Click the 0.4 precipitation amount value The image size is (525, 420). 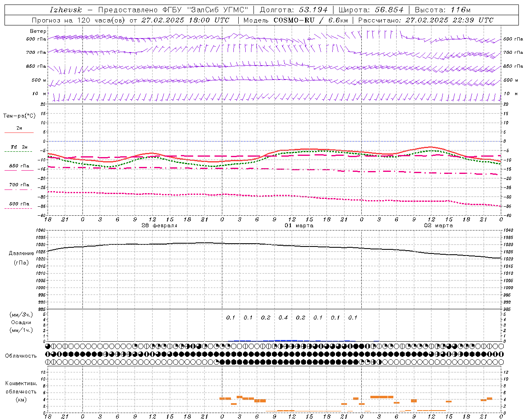(283, 317)
